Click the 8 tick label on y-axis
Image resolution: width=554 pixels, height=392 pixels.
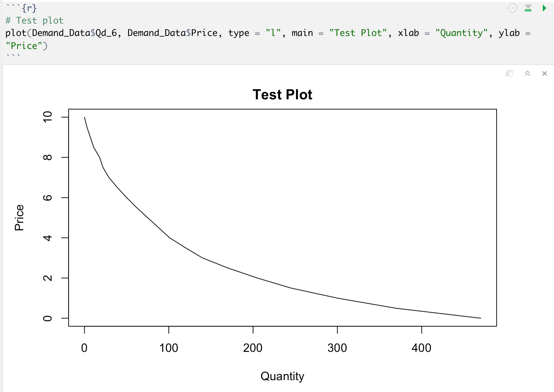pyautogui.click(x=48, y=157)
